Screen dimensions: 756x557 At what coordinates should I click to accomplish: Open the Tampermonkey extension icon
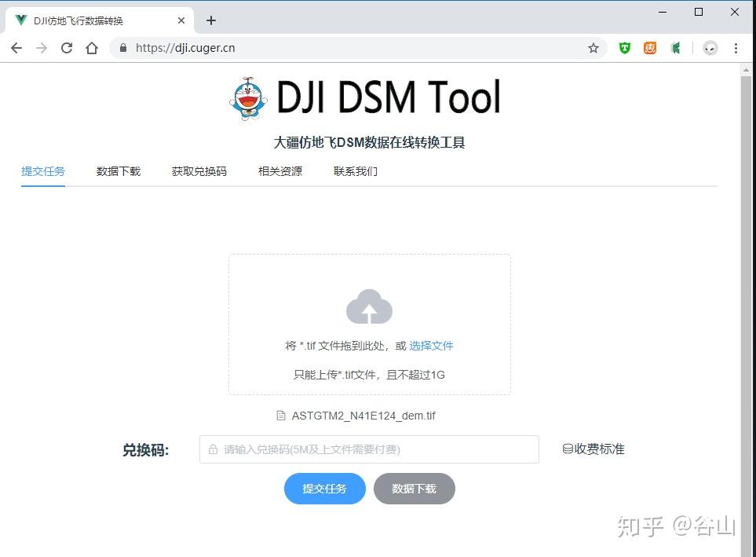623,48
